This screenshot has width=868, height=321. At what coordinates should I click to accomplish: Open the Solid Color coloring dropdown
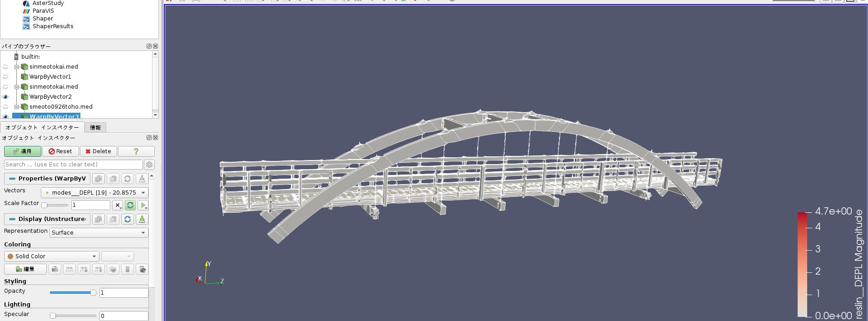click(x=52, y=256)
